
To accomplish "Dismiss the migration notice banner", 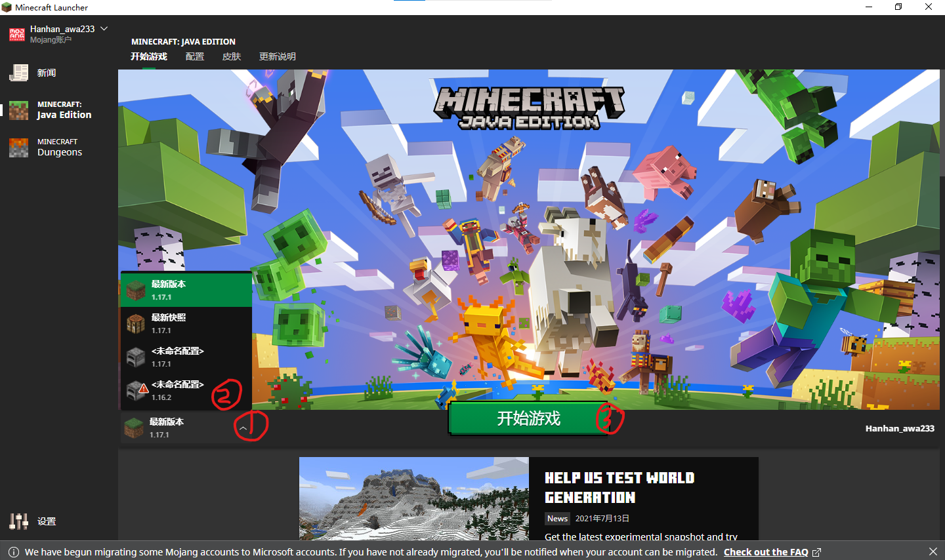I will tap(933, 551).
